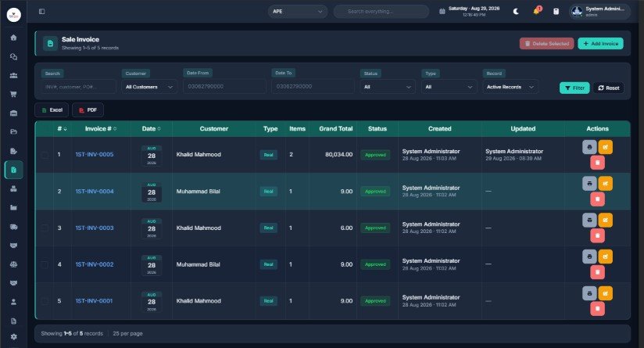Apply filters with the Filter button
The image size is (644, 348).
pos(574,88)
